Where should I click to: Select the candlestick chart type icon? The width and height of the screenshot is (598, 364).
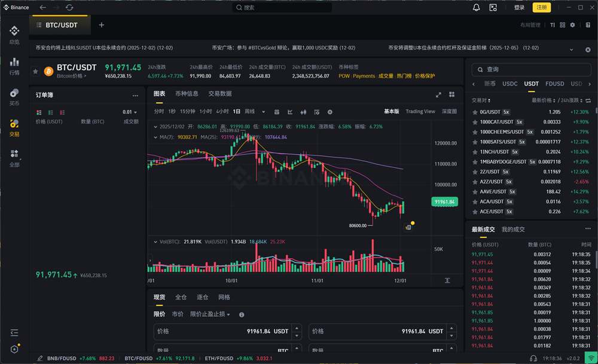(303, 112)
